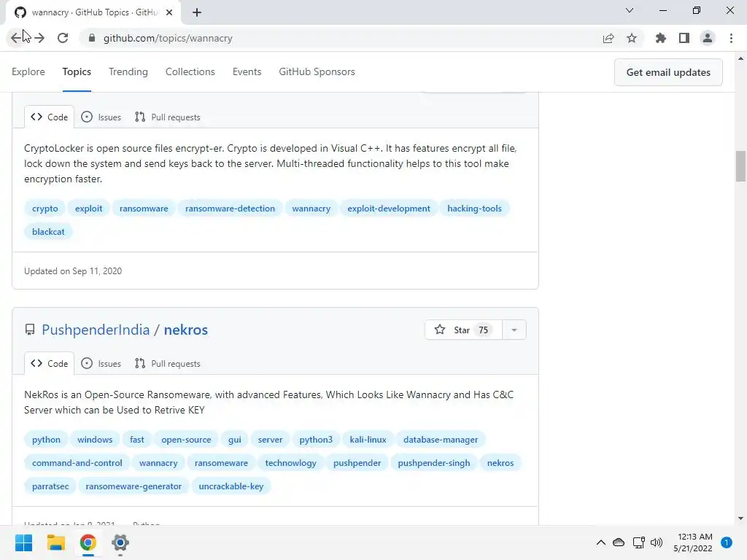This screenshot has height=560, width=747.
Task: Open the Trending navigation item
Action: tap(128, 72)
